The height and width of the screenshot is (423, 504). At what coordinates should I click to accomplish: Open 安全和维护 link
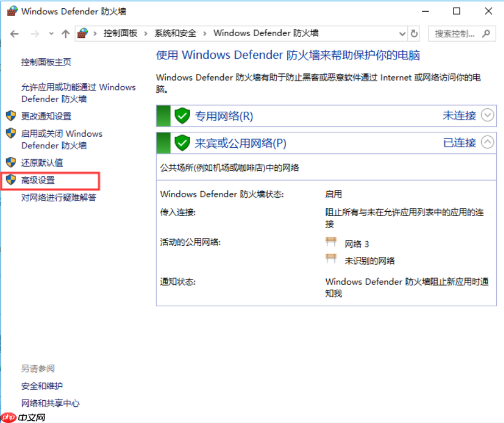[42, 386]
